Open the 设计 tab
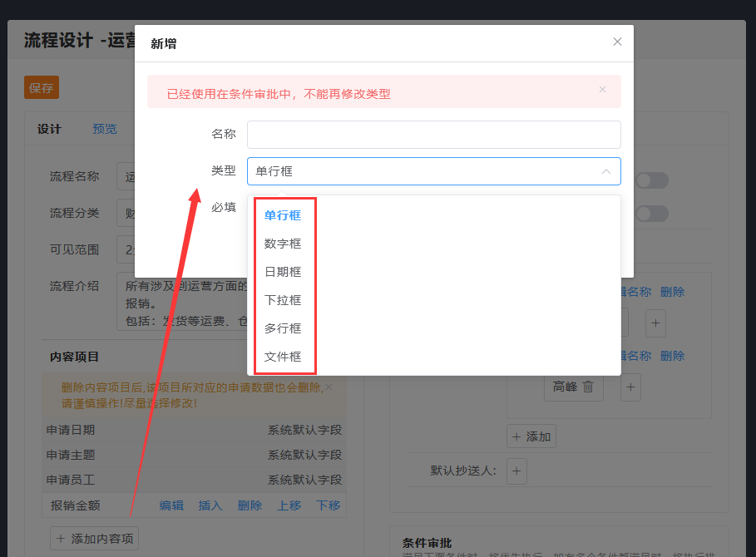 (49, 129)
